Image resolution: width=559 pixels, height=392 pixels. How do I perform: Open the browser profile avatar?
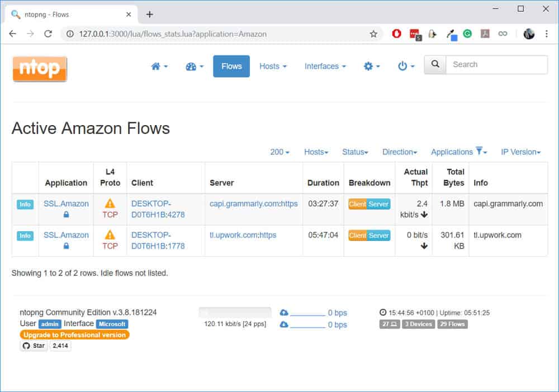tap(529, 34)
